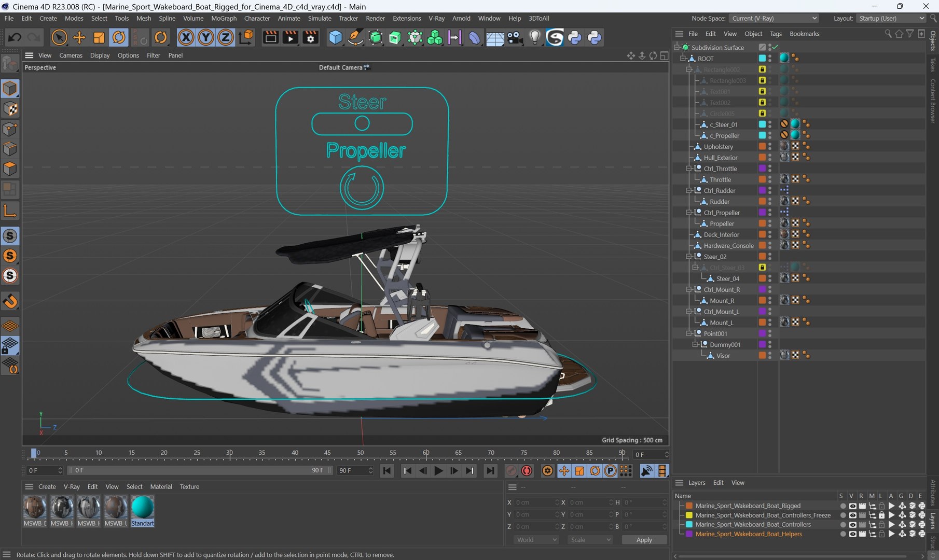Toggle Z axis lock
This screenshot has width=939, height=560.
[x=226, y=37]
